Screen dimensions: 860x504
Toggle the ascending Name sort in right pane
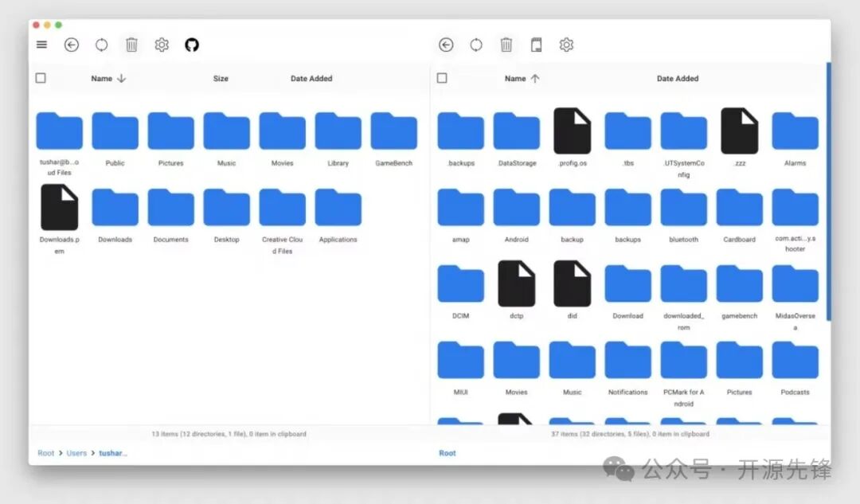[x=534, y=78]
